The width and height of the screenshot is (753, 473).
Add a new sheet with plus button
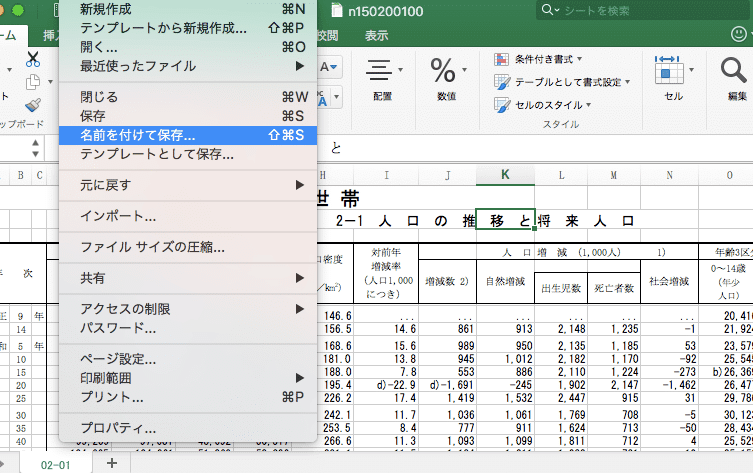tap(112, 463)
